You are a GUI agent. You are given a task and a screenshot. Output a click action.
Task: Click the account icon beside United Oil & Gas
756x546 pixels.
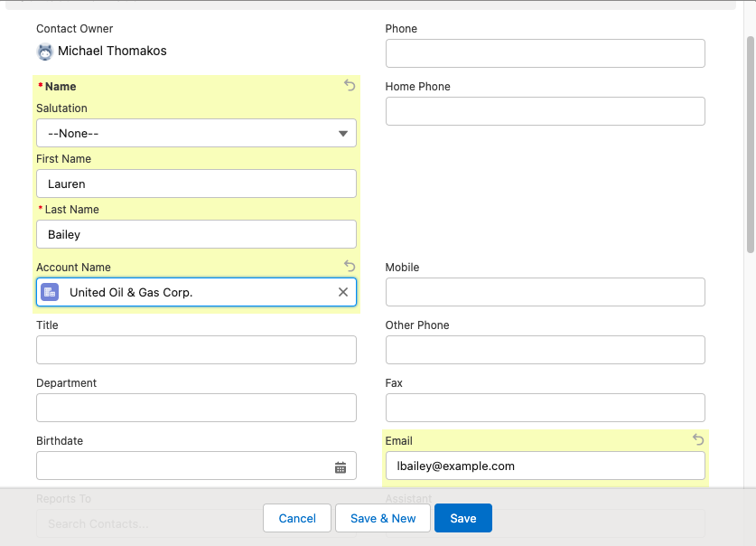[x=49, y=291]
